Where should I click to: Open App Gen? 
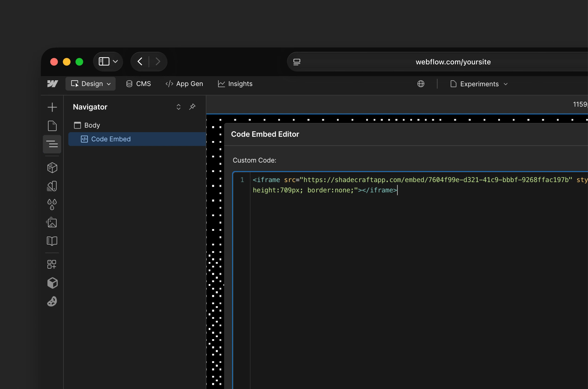pos(184,84)
